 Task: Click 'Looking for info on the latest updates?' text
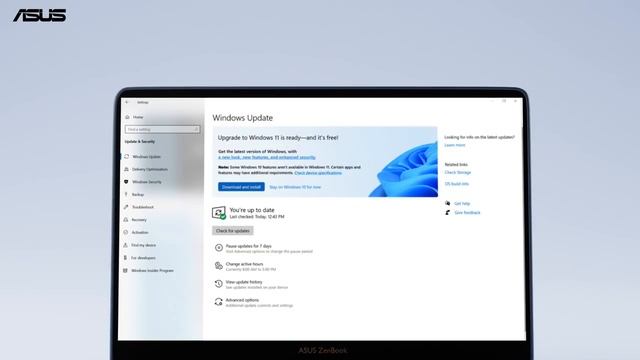[x=480, y=137]
